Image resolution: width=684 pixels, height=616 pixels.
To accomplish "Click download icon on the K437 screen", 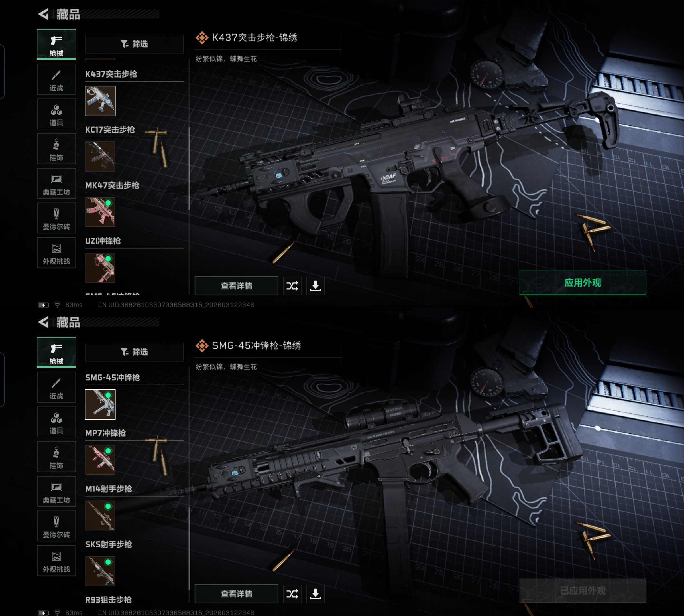I will point(315,286).
